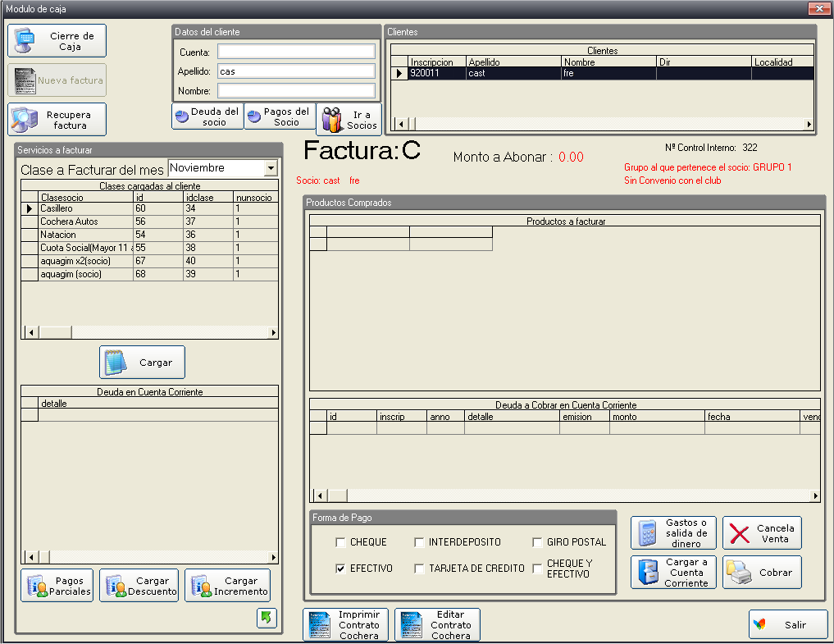Open the month dropdown showing Noviembre
Image resolution: width=834 pixels, height=644 pixels.
271,168
